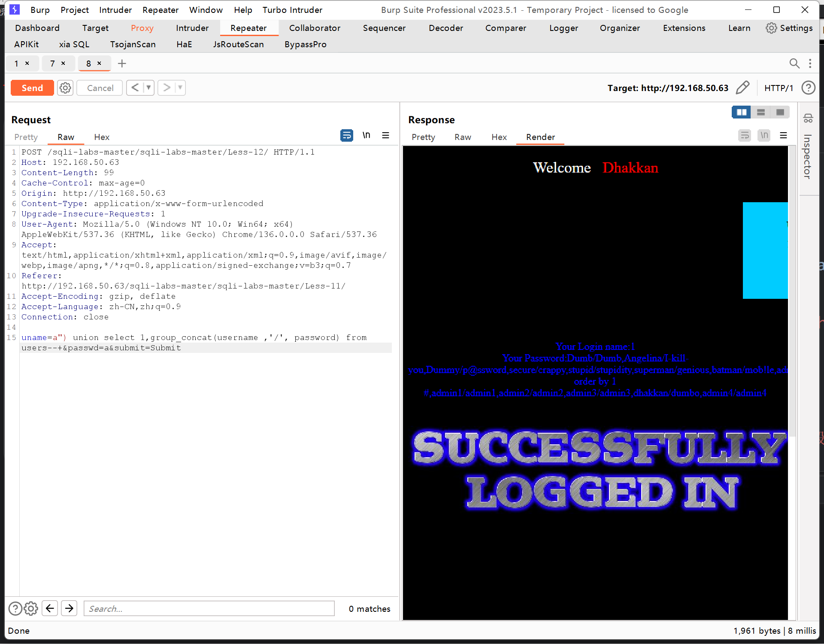This screenshot has width=824, height=644.
Task: Switch to side-by-side split layout view
Action: tap(741, 112)
